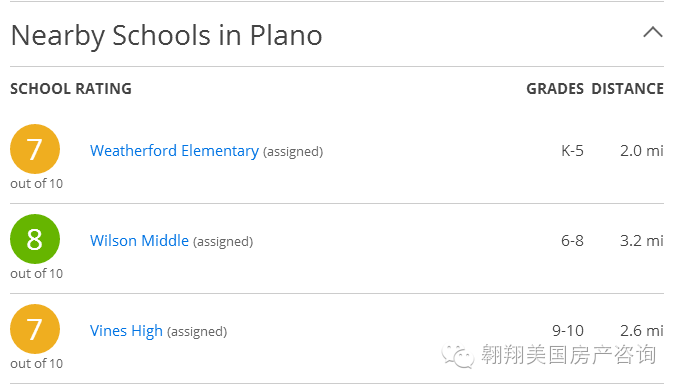679x388 pixels.
Task: Click the WeChat logo in the watermark
Action: [458, 356]
